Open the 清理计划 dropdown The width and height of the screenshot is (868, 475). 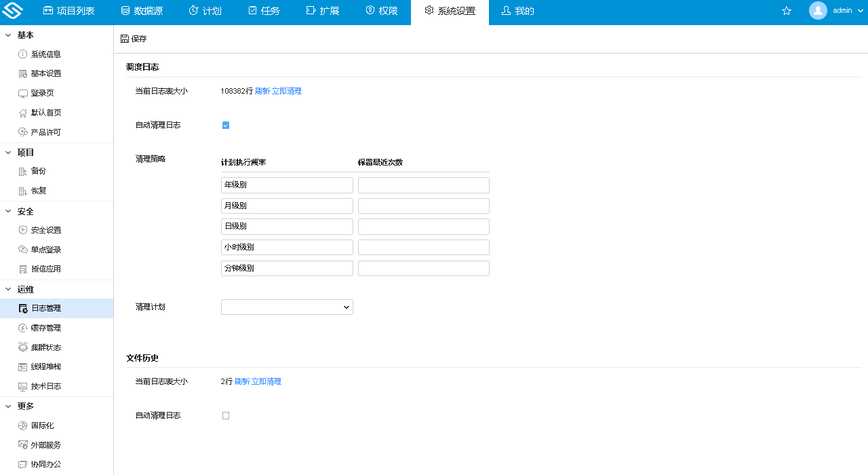point(286,307)
